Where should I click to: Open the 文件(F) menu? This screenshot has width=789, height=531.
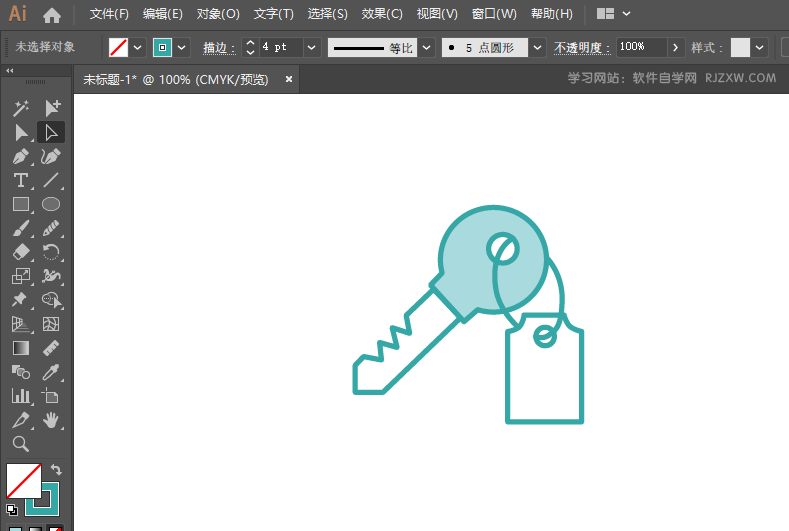click(x=109, y=14)
